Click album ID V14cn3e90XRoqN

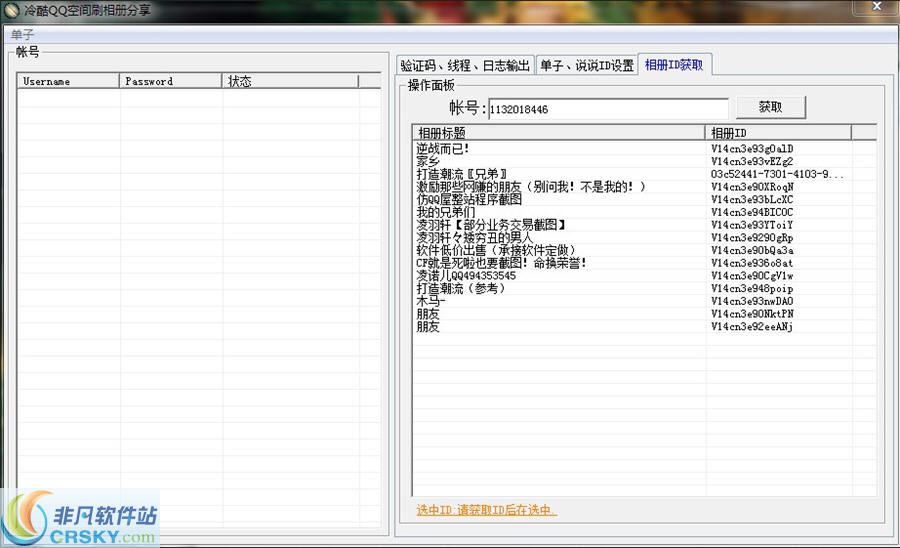tap(752, 186)
